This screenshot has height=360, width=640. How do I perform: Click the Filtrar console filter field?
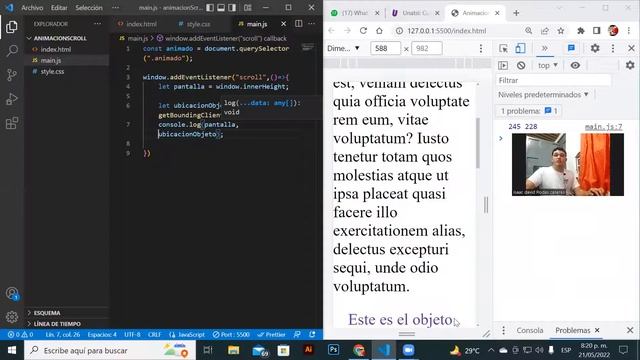tap(553, 80)
